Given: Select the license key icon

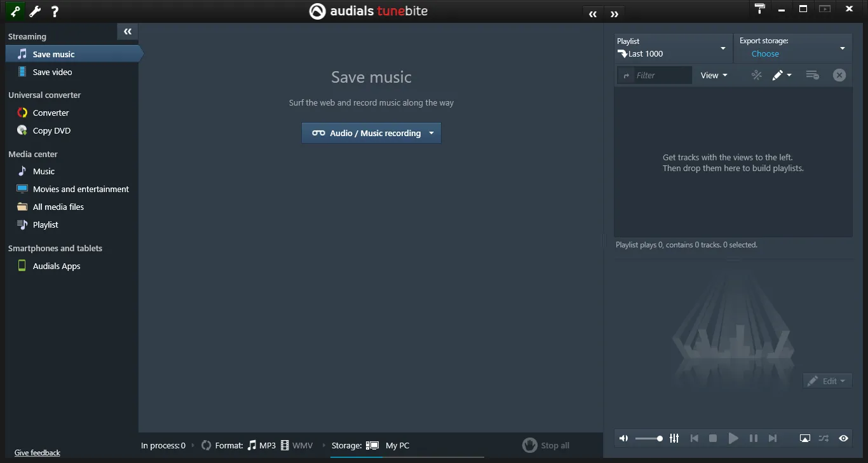Looking at the screenshot, I should [x=15, y=11].
